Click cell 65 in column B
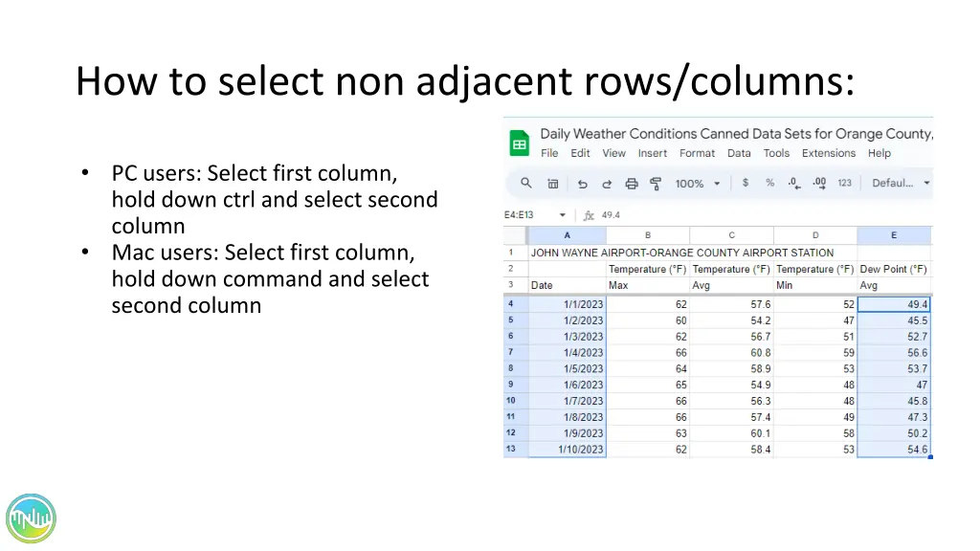The height and width of the screenshot is (551, 980). 648,385
